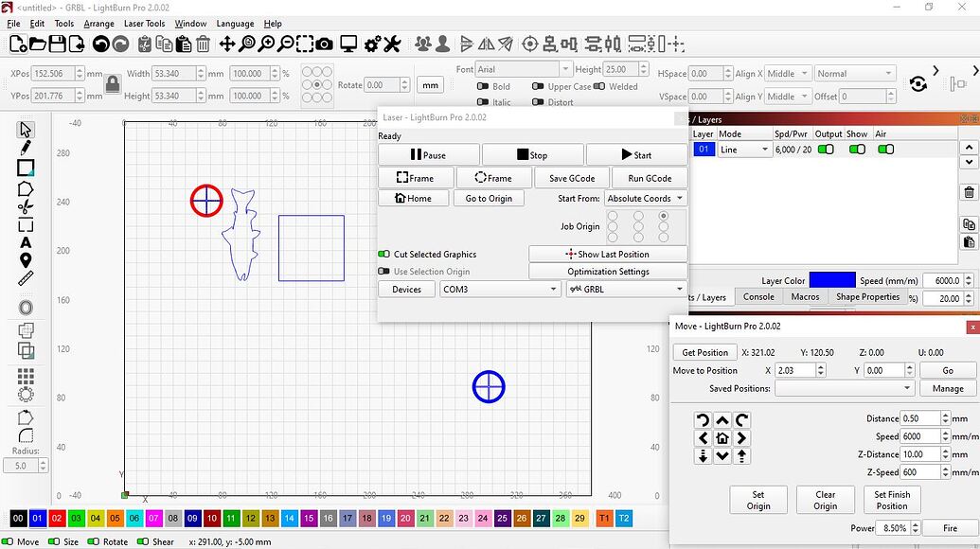
Task: Select top-right Job Origin radio button
Action: [x=663, y=216]
